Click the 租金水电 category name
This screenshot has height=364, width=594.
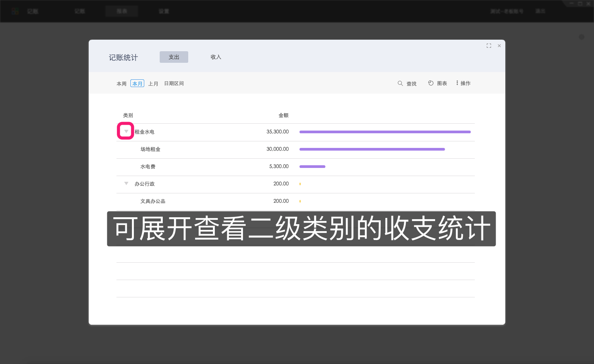click(144, 132)
